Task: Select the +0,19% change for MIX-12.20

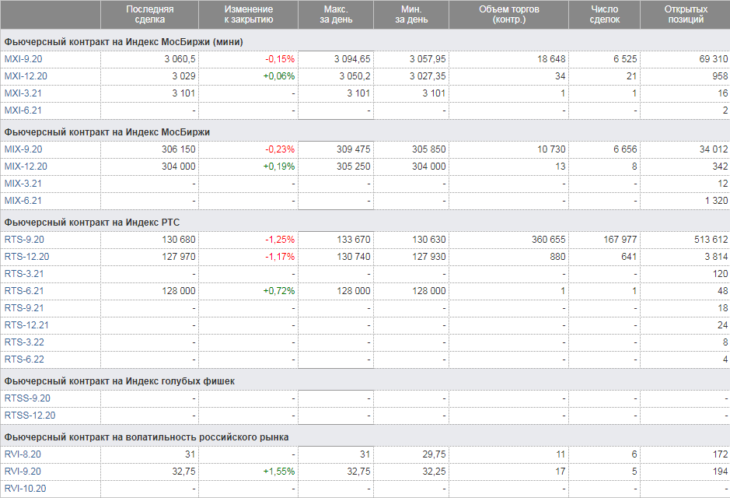Action: (x=279, y=167)
